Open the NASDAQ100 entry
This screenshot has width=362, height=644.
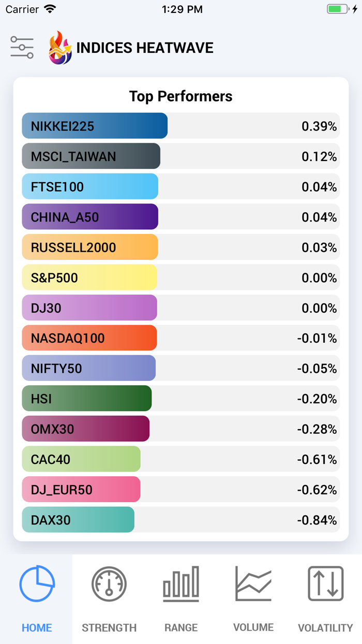pyautogui.click(x=89, y=338)
